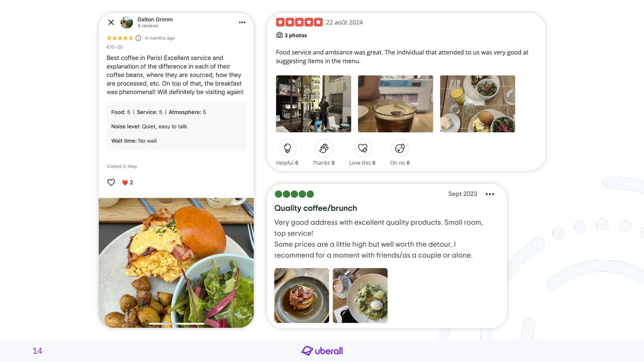Click the camera icon for 3 photos
Screen dimensions: 644x362
[279, 35]
